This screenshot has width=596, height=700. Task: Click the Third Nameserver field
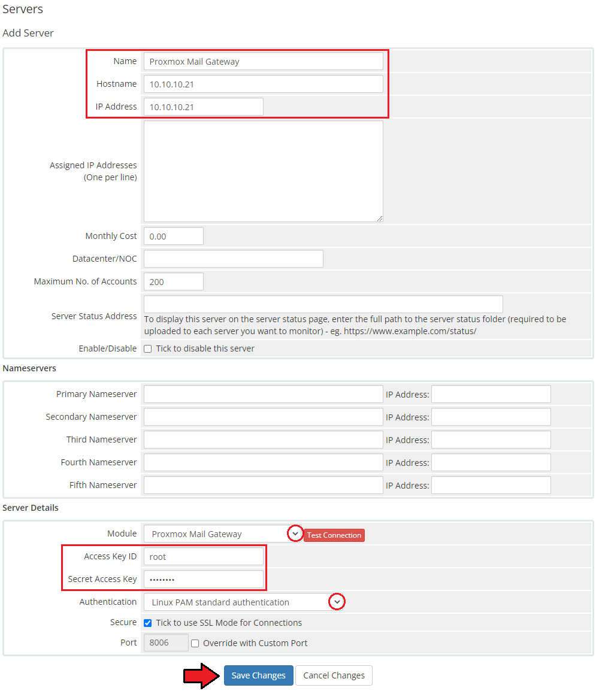(263, 440)
